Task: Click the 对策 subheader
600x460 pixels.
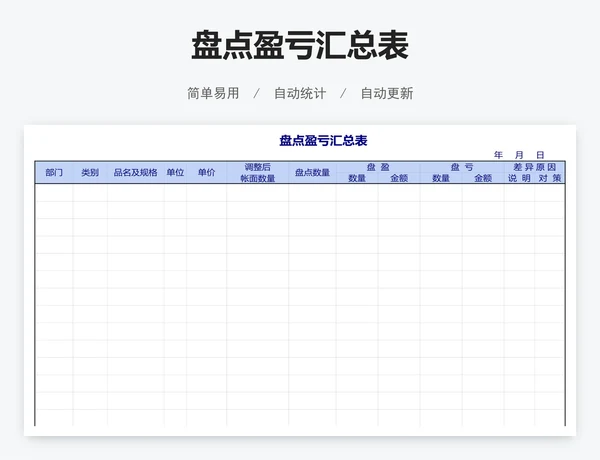Action: click(549, 178)
